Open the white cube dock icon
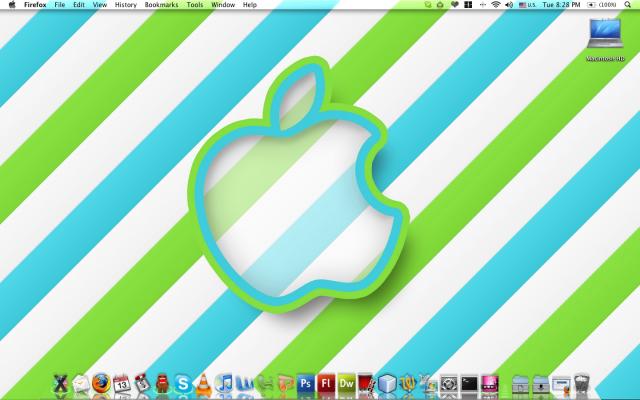640x400 pixels. click(387, 384)
